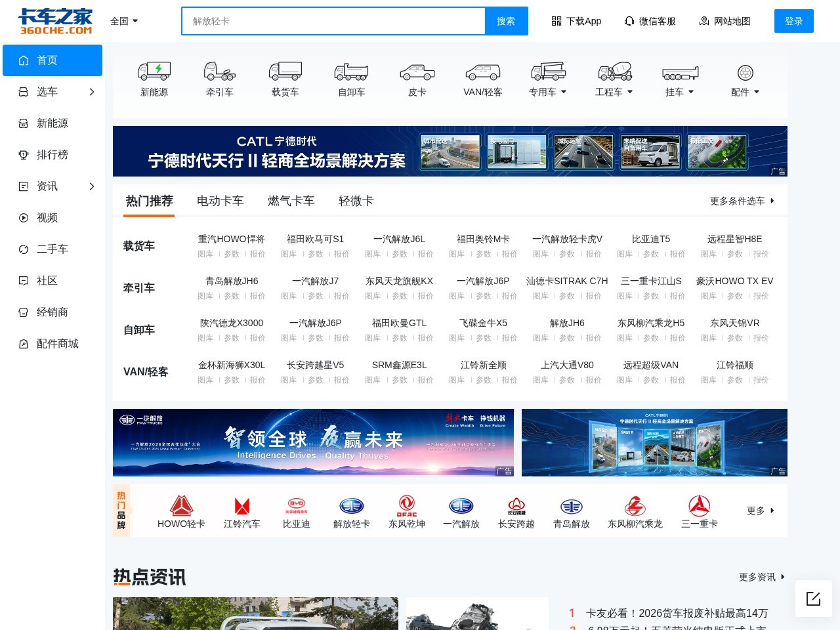Open the 青岛解放 brand logo
Image resolution: width=840 pixels, height=630 pixels.
[572, 506]
